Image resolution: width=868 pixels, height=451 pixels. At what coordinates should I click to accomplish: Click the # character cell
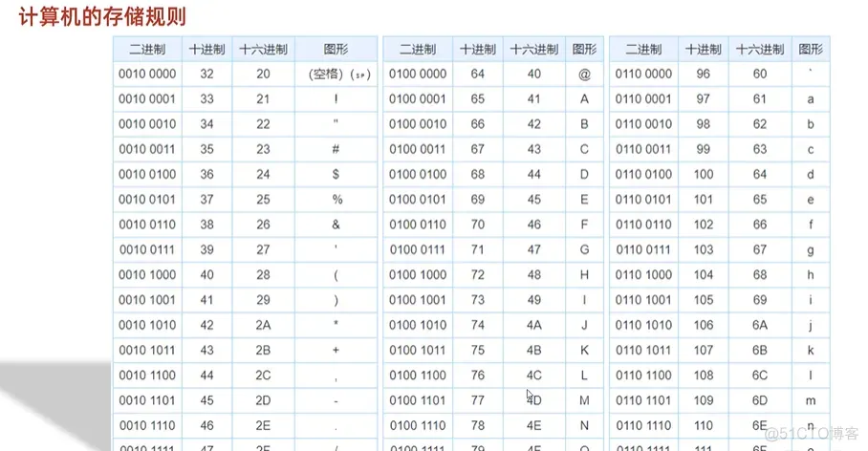[336, 149]
